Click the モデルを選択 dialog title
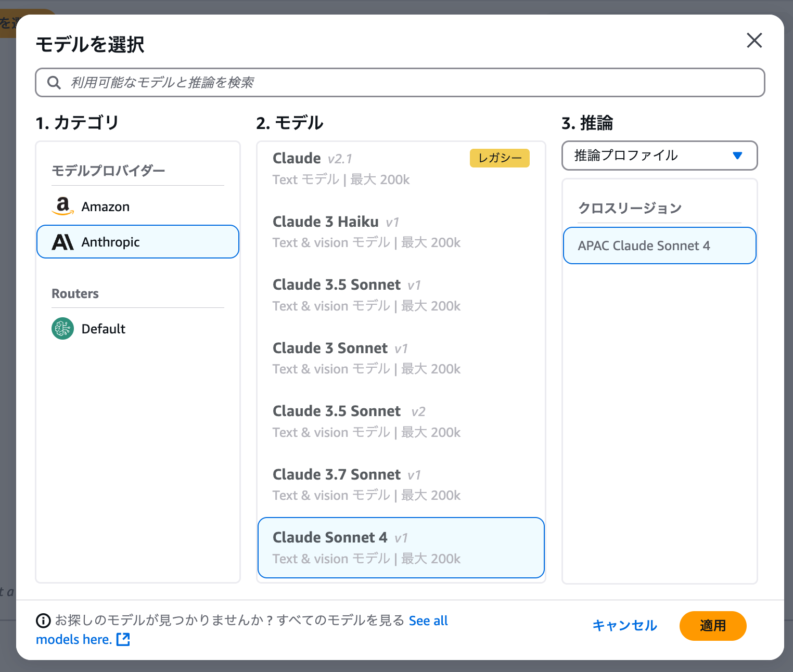The width and height of the screenshot is (793, 672). 89,44
